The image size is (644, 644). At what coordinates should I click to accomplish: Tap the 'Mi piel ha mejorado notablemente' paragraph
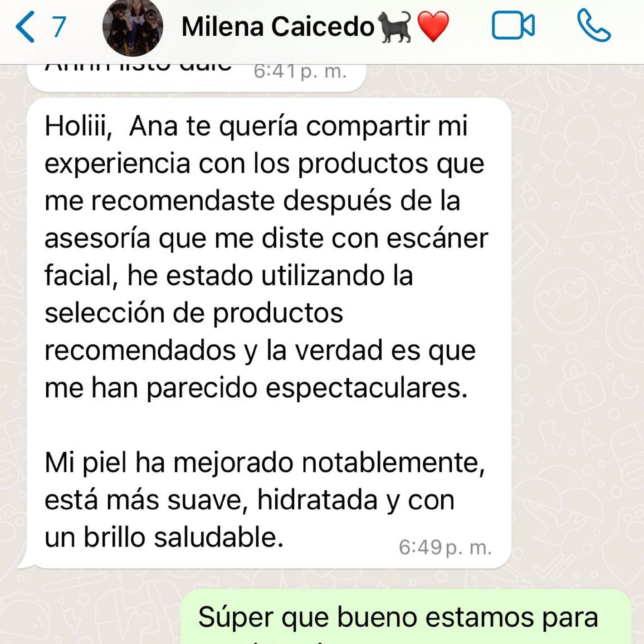pyautogui.click(x=265, y=500)
